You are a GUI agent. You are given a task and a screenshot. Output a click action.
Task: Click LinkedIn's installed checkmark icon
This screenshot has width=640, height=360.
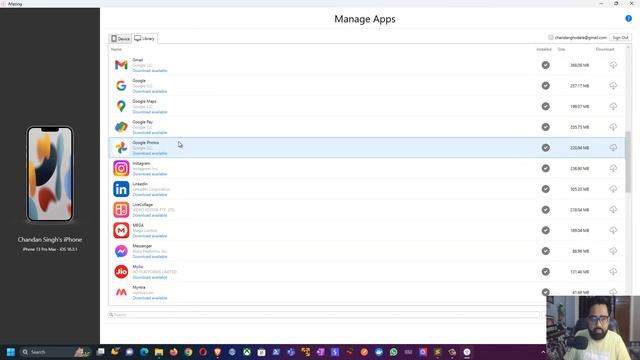pyautogui.click(x=545, y=189)
